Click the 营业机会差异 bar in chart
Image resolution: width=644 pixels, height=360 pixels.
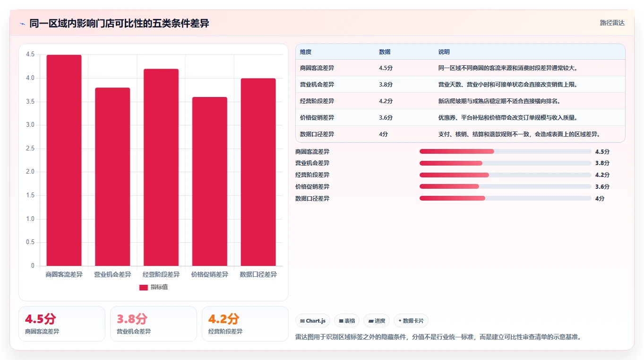112,177
